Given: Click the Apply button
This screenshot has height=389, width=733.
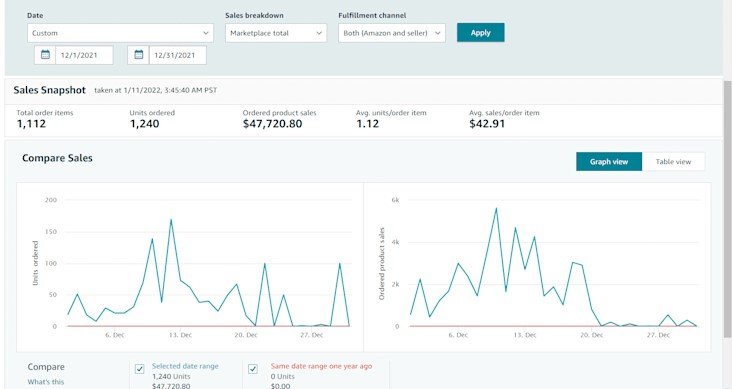Looking at the screenshot, I should coord(481,33).
